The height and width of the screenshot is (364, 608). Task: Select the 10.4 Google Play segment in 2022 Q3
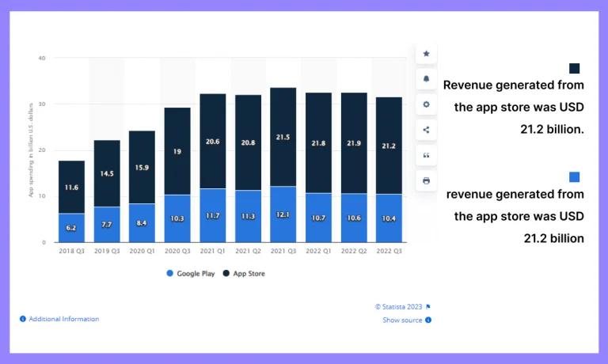(389, 218)
